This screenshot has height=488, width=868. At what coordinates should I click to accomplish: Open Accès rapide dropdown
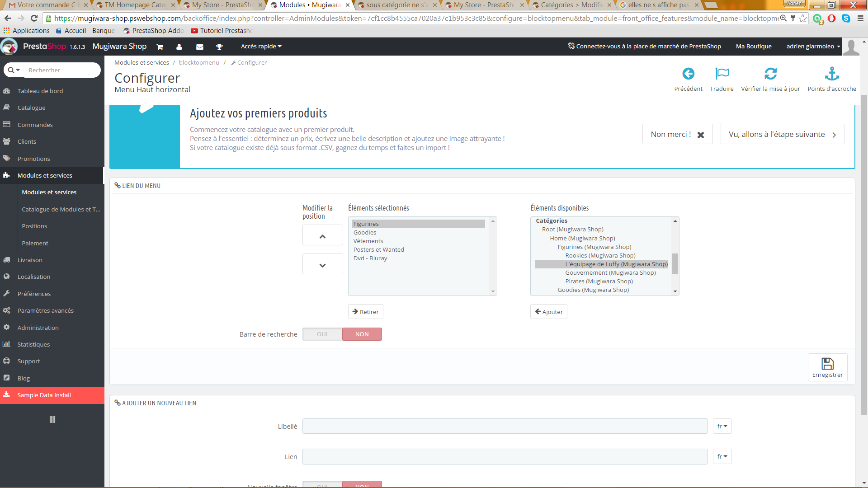[x=261, y=47]
